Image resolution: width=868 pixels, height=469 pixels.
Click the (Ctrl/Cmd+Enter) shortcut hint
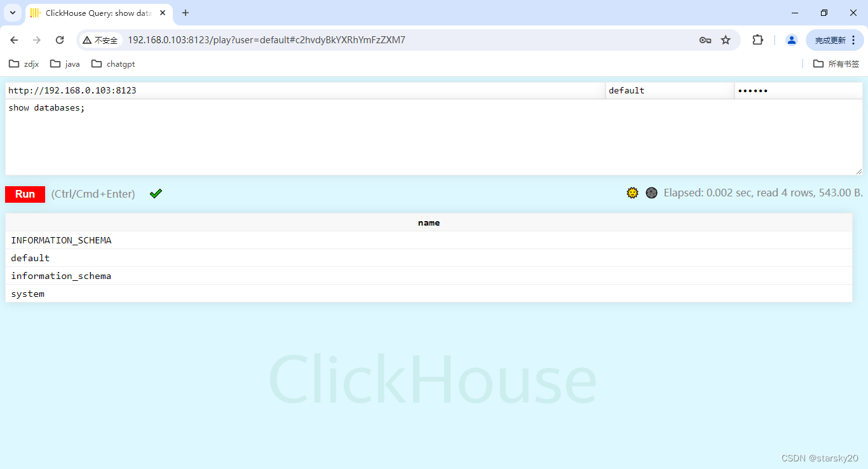(x=93, y=194)
